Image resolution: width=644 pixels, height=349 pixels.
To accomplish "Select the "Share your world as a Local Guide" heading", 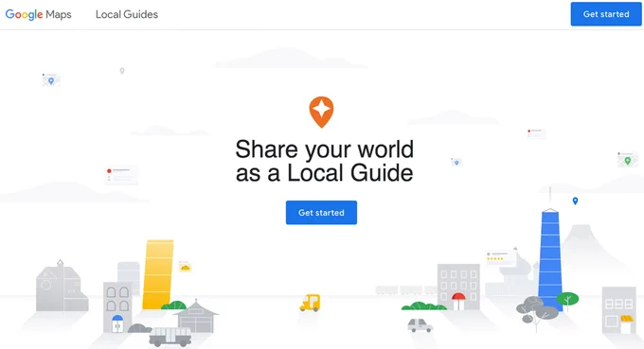I will pyautogui.click(x=324, y=161).
